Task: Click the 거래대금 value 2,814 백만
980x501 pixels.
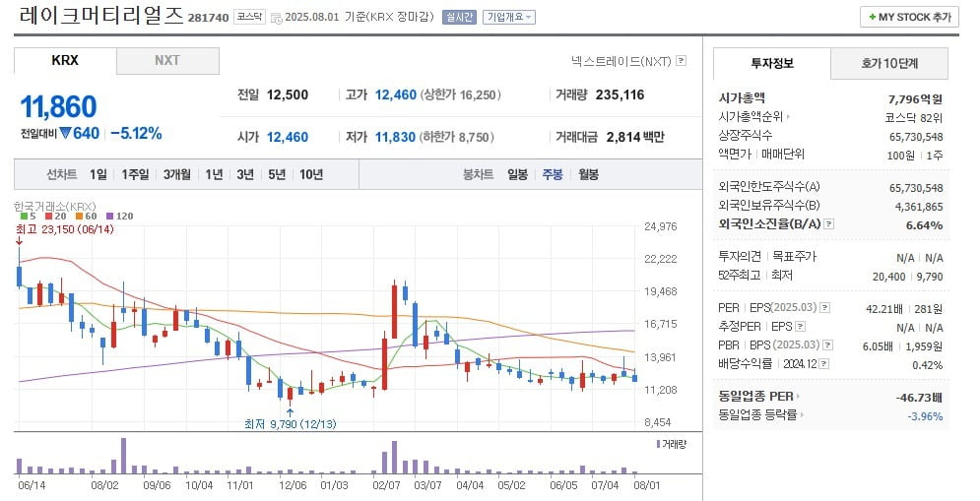Action: [x=635, y=137]
